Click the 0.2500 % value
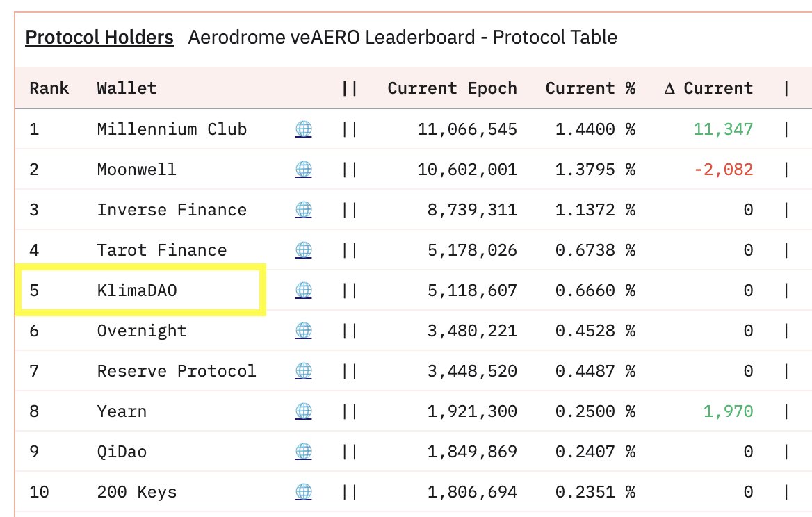This screenshot has width=812, height=517. (596, 411)
